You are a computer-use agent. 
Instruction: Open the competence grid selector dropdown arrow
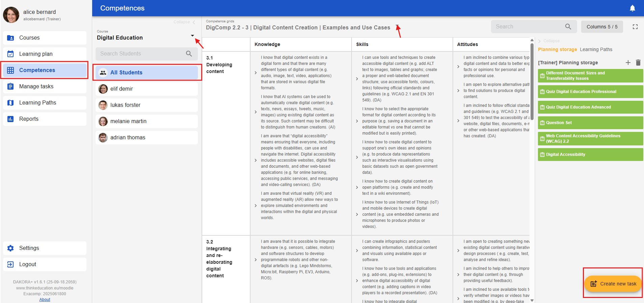click(x=397, y=26)
